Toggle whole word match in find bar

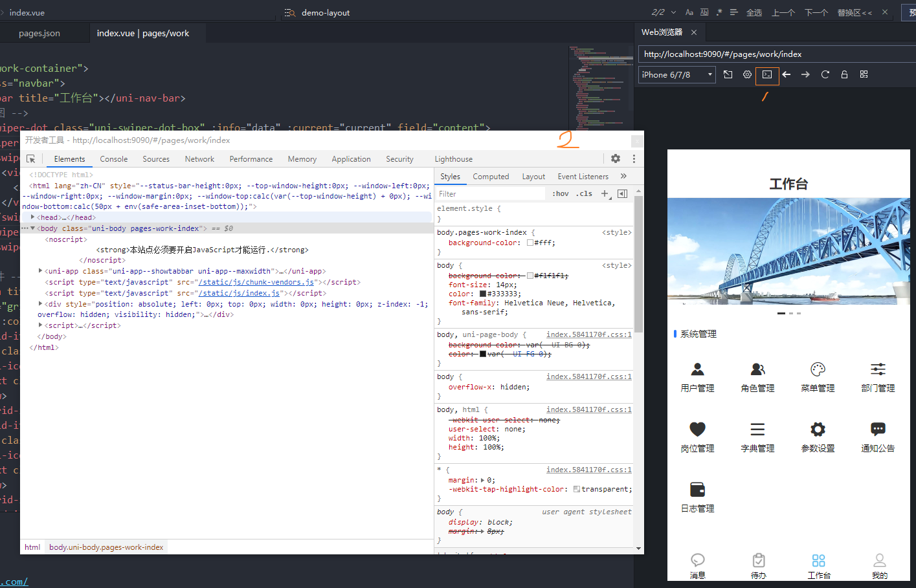(704, 12)
